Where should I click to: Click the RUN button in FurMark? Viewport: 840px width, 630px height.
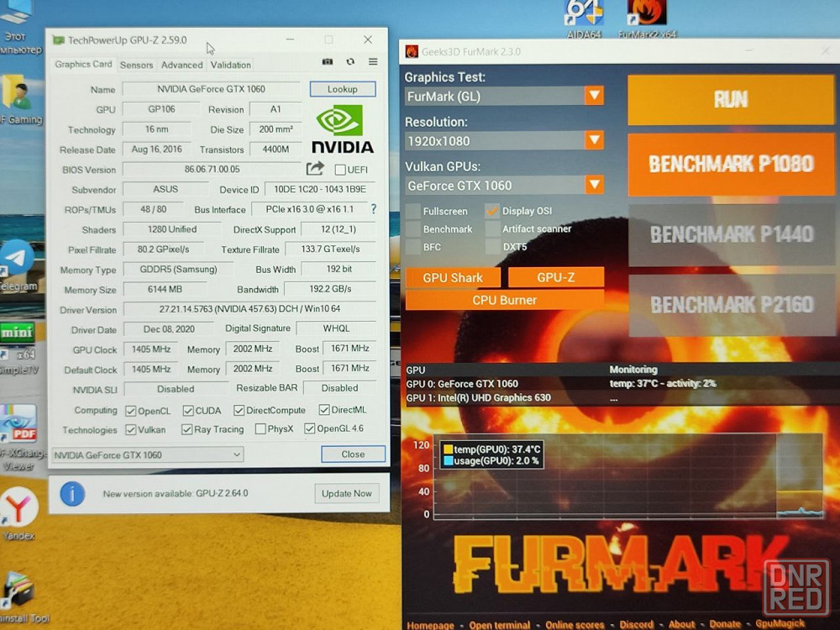point(731,100)
